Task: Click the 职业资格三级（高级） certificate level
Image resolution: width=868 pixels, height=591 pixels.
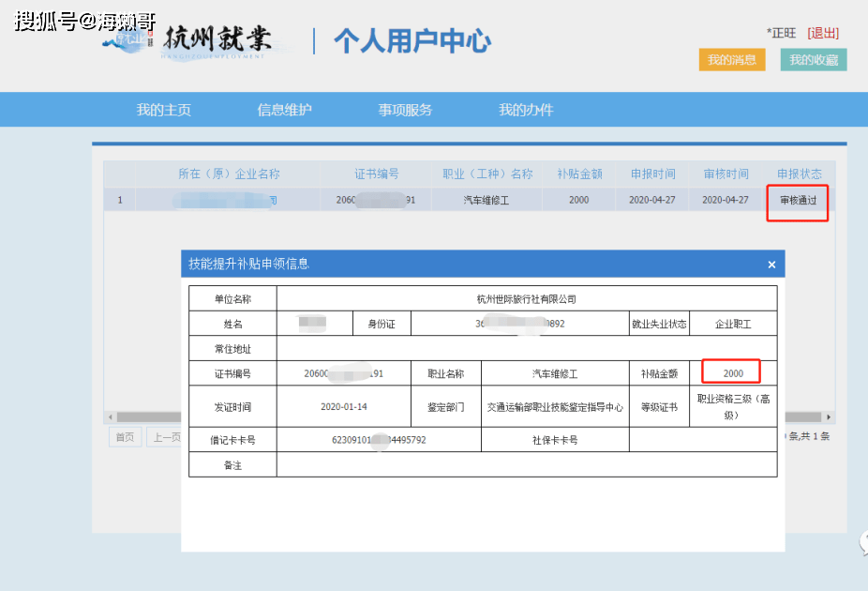Action: click(733, 406)
